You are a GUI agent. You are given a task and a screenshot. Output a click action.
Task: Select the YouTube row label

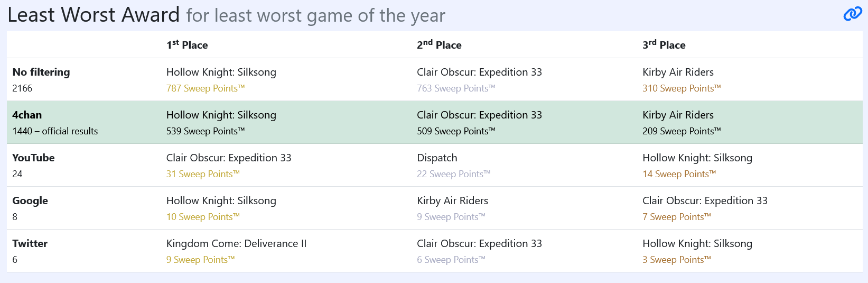33,158
